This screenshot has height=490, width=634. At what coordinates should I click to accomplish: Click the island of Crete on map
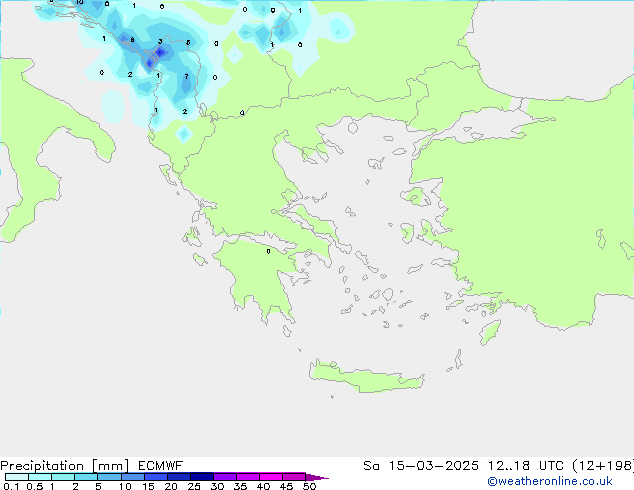(x=366, y=377)
